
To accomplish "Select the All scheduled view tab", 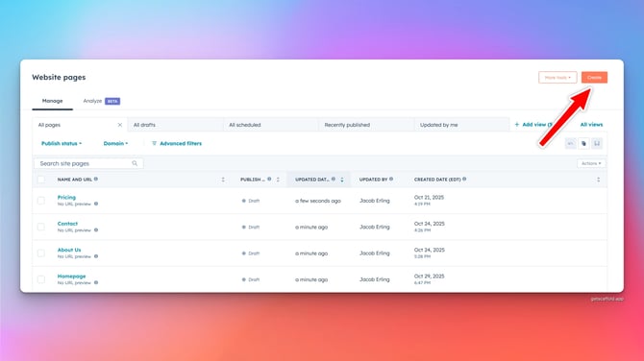I will 271,125.
